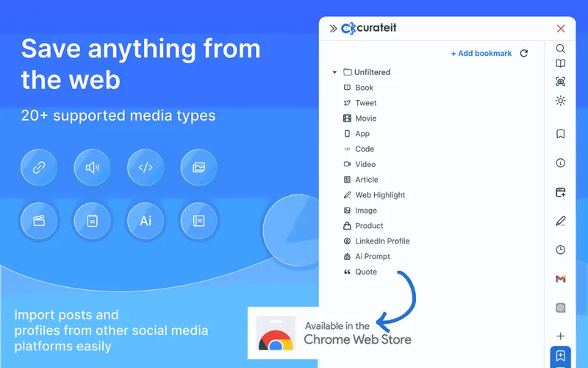Open the Gmail icon in sidebar
Image resolution: width=588 pixels, height=368 pixels.
(x=560, y=279)
